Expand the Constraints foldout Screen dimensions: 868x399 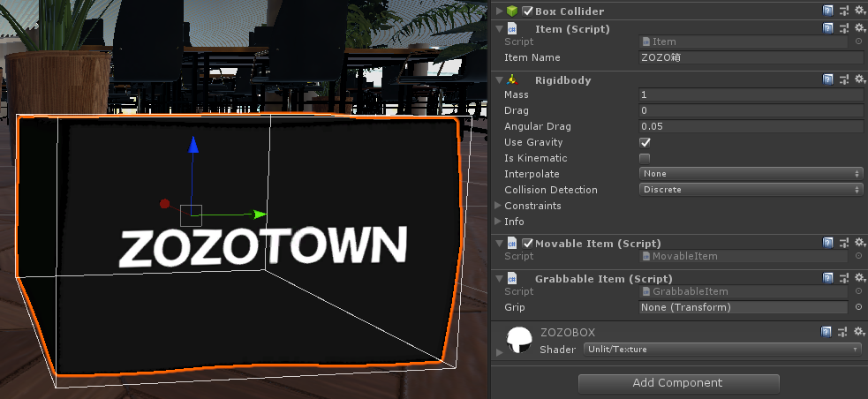[x=498, y=206]
